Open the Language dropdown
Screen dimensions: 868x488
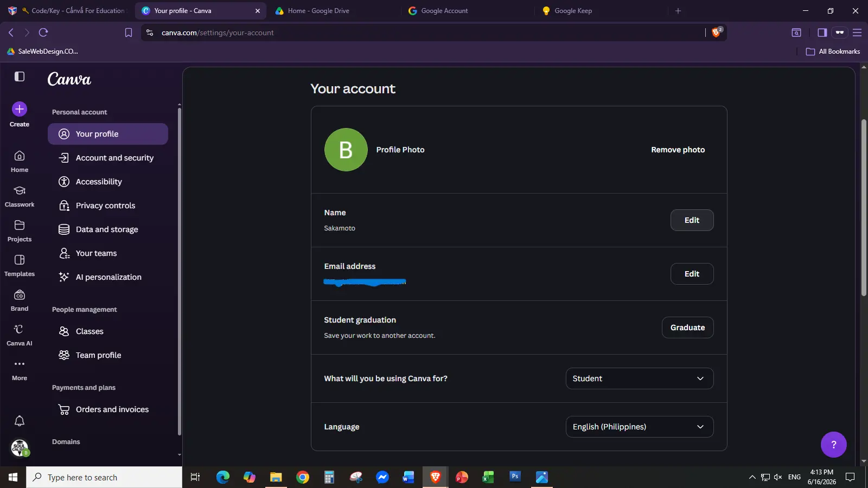click(639, 427)
